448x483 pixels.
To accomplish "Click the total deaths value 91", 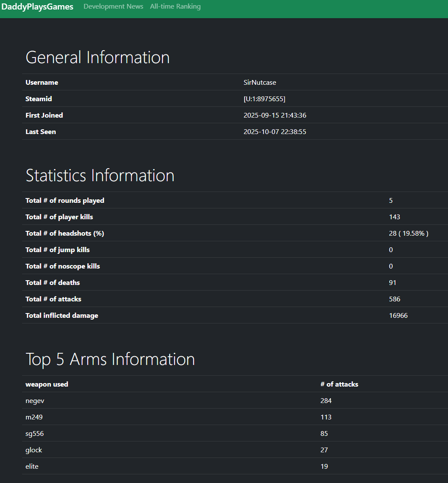I will 393,282.
